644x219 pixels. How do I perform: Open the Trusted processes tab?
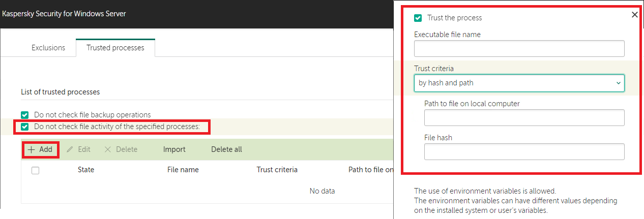(x=115, y=48)
